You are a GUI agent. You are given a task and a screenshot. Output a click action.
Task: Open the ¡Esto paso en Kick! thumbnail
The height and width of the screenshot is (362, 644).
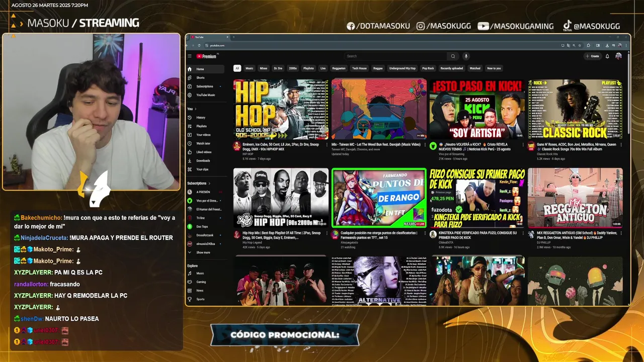click(x=477, y=109)
